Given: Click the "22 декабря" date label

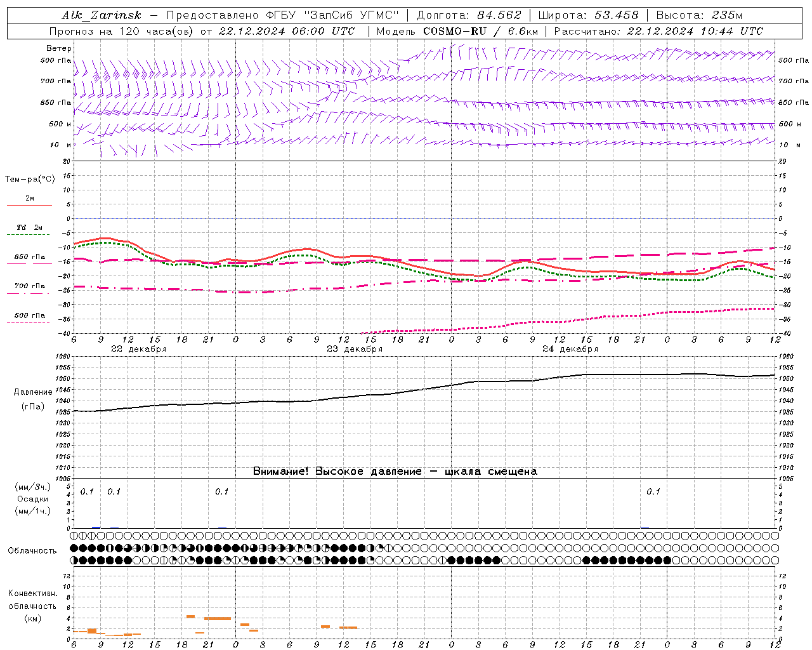Looking at the screenshot, I should pyautogui.click(x=138, y=349).
